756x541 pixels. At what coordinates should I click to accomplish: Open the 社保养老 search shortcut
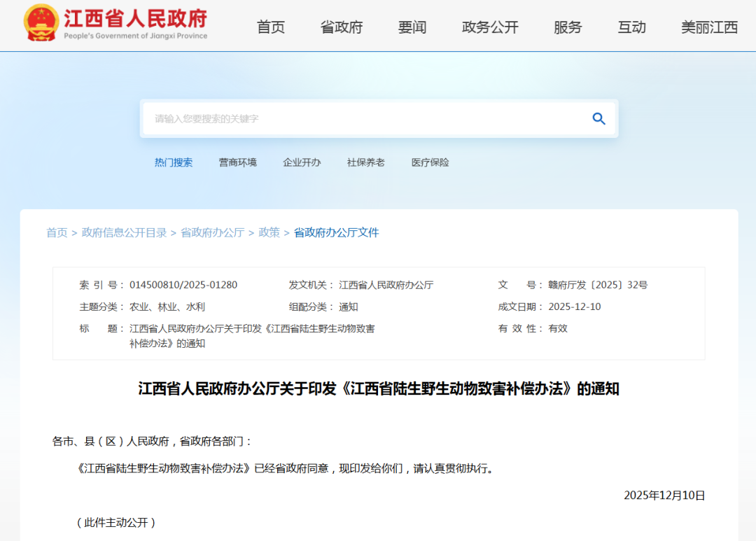366,162
